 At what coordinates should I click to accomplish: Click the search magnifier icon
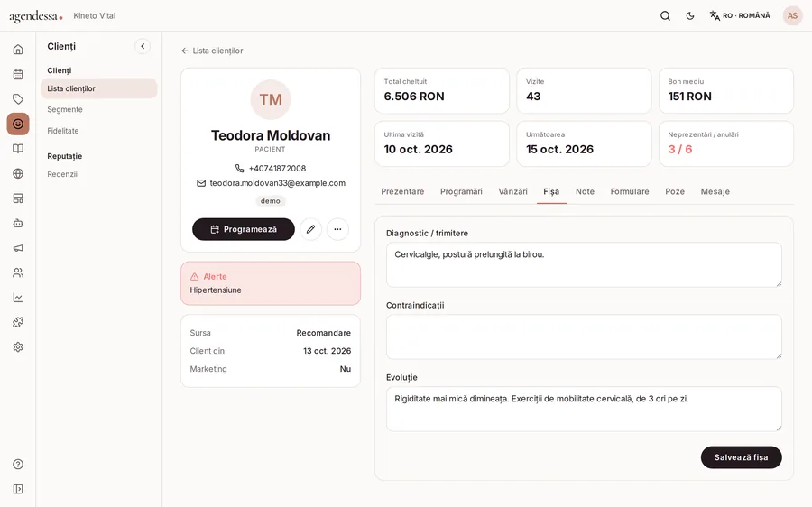tap(666, 16)
